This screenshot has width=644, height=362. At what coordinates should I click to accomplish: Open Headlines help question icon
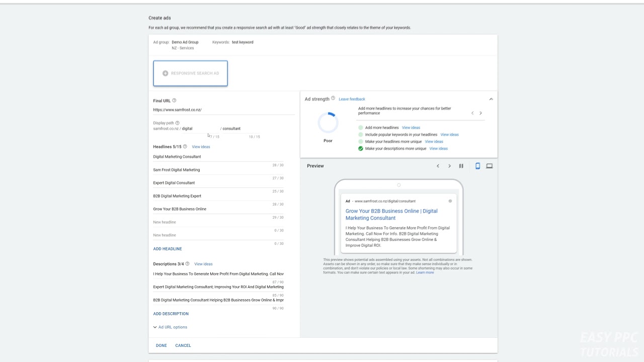[x=185, y=147]
